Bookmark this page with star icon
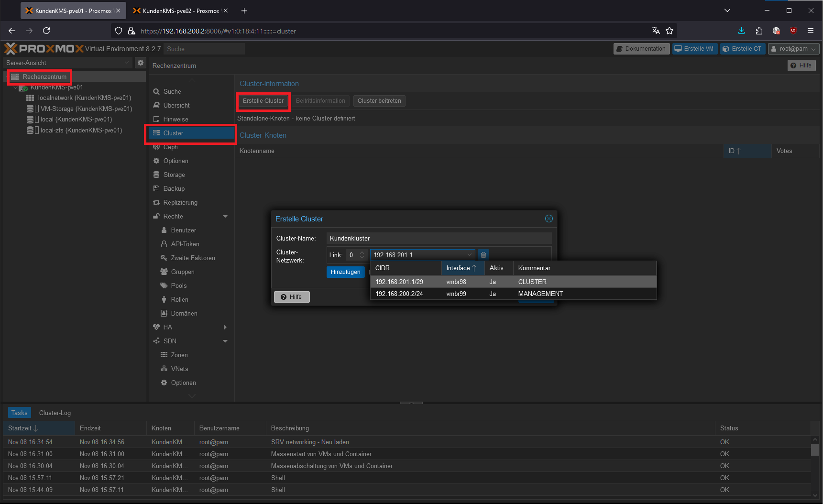This screenshot has width=823, height=504. (x=669, y=31)
